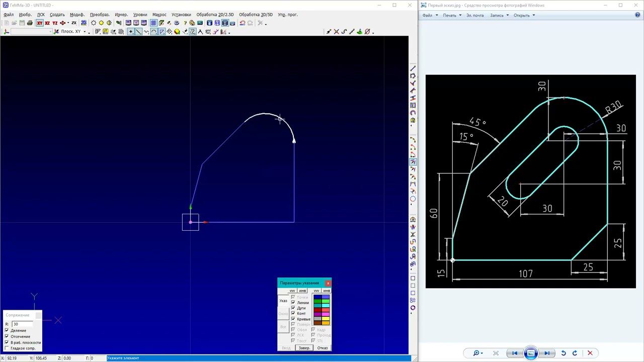The width and height of the screenshot is (644, 362).
Task: Click the 2D mode toolbar icon
Action: [x=84, y=23]
